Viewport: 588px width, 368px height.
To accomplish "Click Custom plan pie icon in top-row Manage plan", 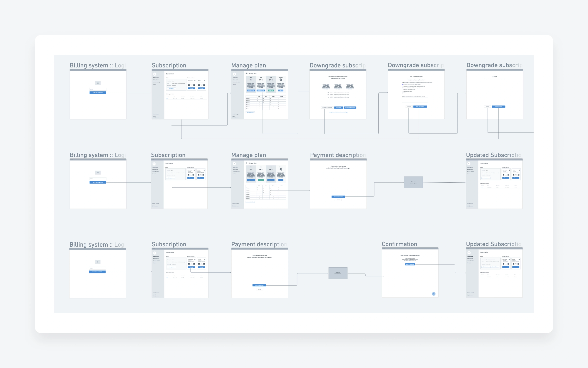I will pos(281,80).
